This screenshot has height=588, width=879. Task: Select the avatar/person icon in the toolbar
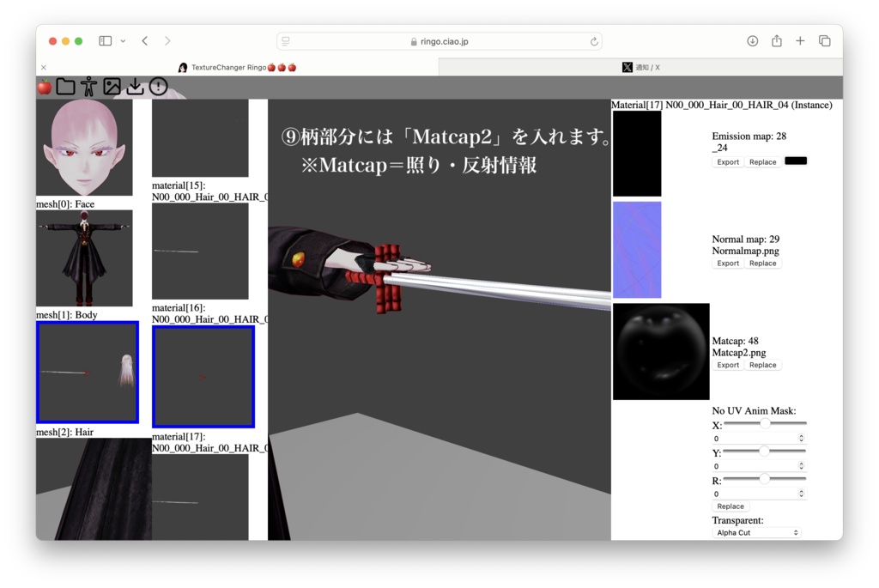click(88, 86)
